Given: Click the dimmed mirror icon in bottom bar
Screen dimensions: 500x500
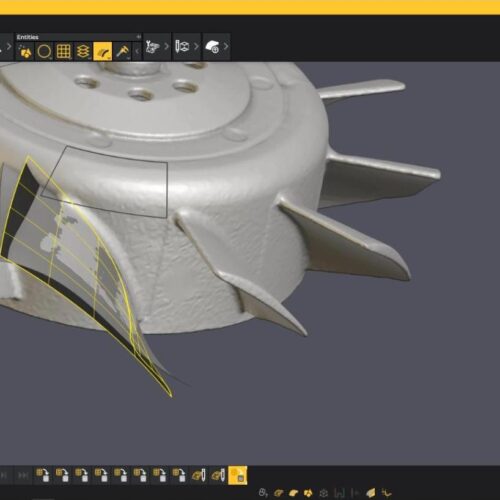Looking at the screenshot, I should click(355, 493).
